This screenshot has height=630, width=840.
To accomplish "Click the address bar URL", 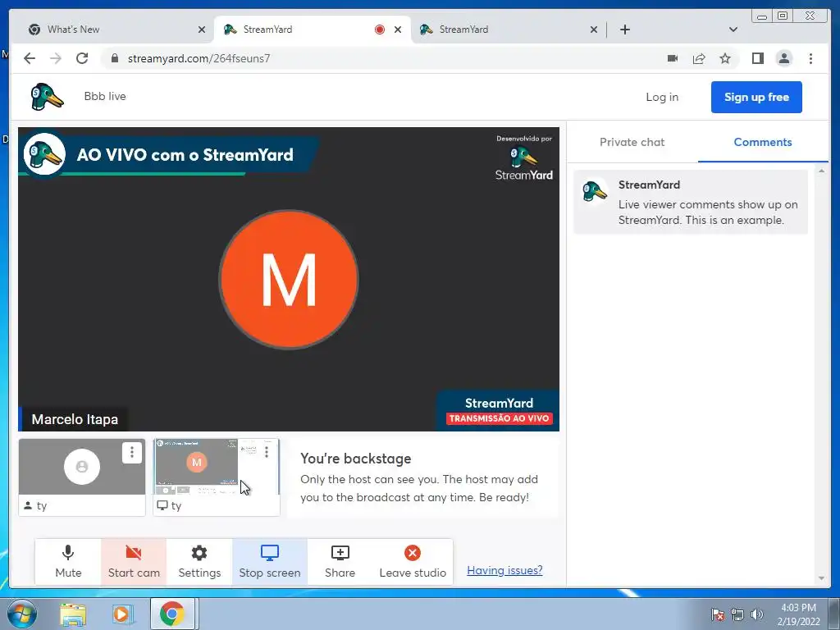I will 199,58.
